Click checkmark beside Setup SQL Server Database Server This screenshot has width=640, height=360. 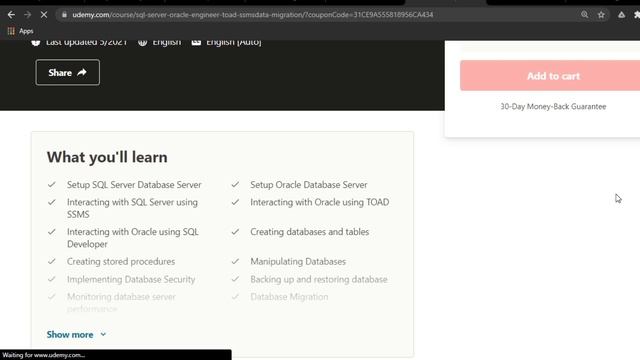pos(51,184)
